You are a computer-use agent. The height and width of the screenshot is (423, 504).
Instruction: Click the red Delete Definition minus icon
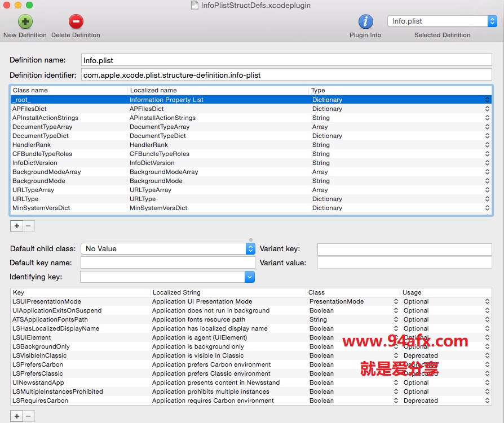76,22
